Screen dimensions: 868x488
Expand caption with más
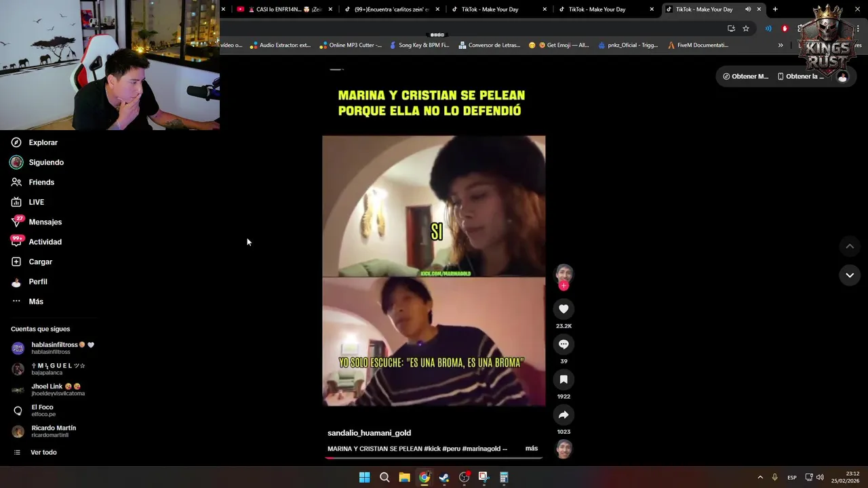click(532, 449)
